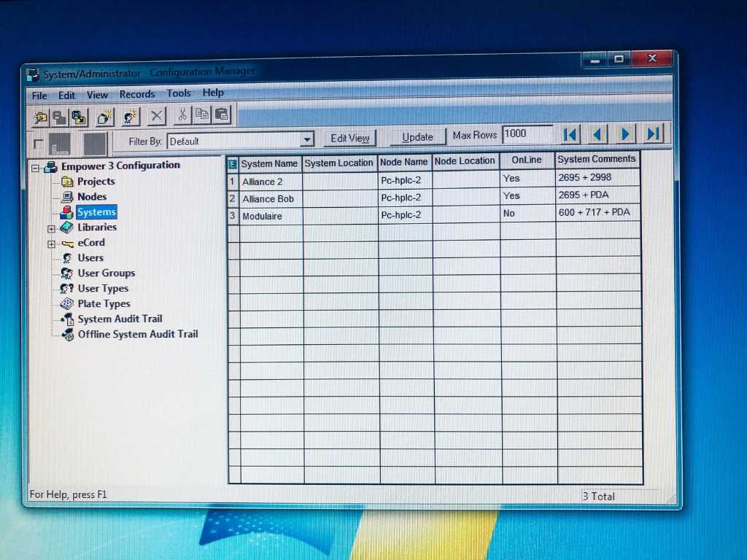Screen dimensions: 747x560
Task: Click the New Project toolbar icon
Action: [104, 117]
